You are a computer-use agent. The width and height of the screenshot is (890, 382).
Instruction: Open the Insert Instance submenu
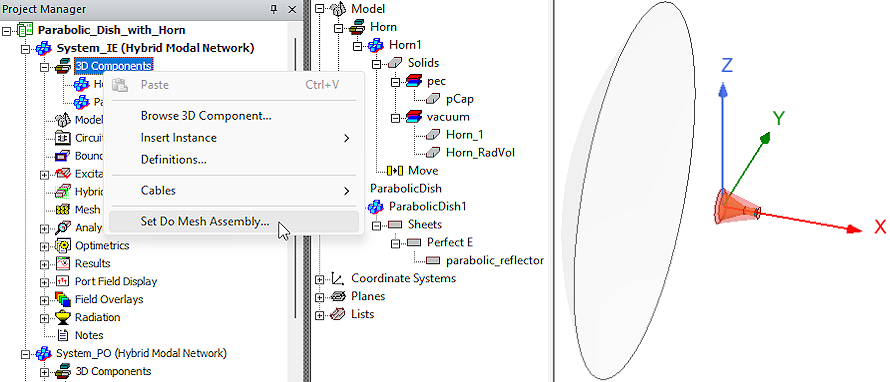pos(233,138)
